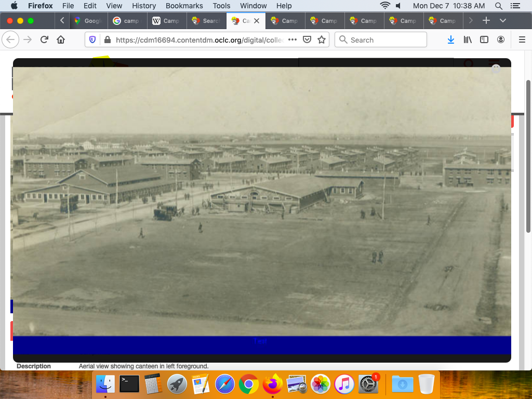Show the Firefox sidebar
532x399 pixels.
pyautogui.click(x=484, y=40)
